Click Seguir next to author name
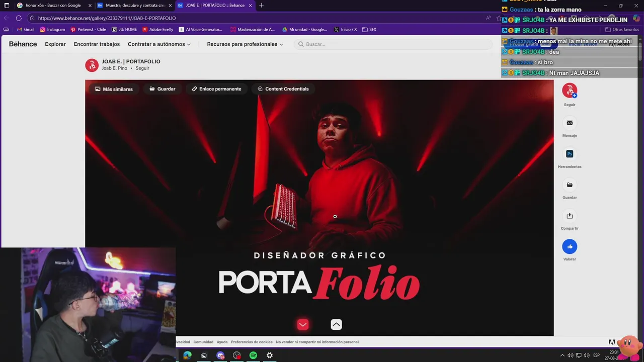Screen dimensions: 644x362 pos(142,68)
